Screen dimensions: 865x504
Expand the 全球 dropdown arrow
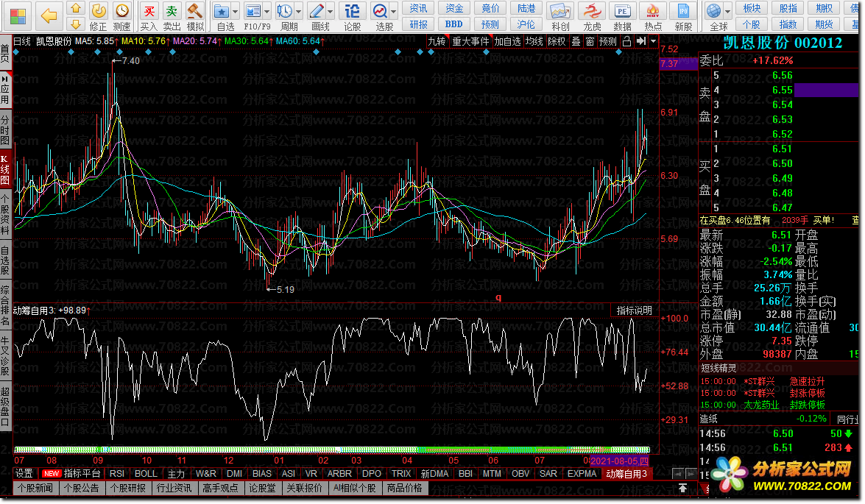tap(728, 12)
